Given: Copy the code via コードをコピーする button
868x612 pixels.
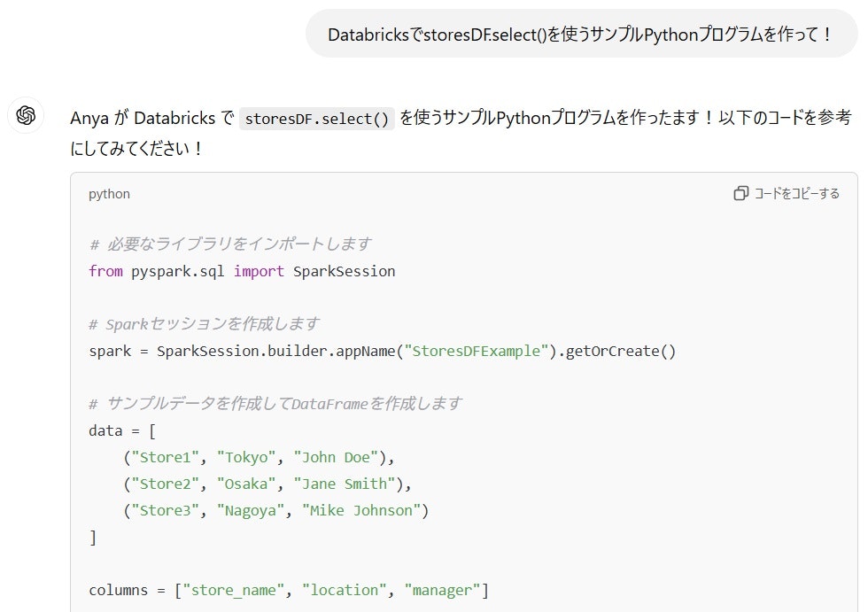Looking at the screenshot, I should (787, 193).
